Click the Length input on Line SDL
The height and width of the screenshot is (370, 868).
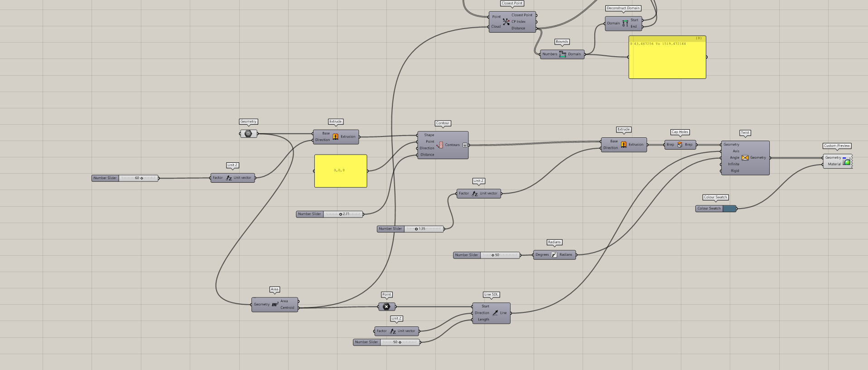pyautogui.click(x=483, y=320)
